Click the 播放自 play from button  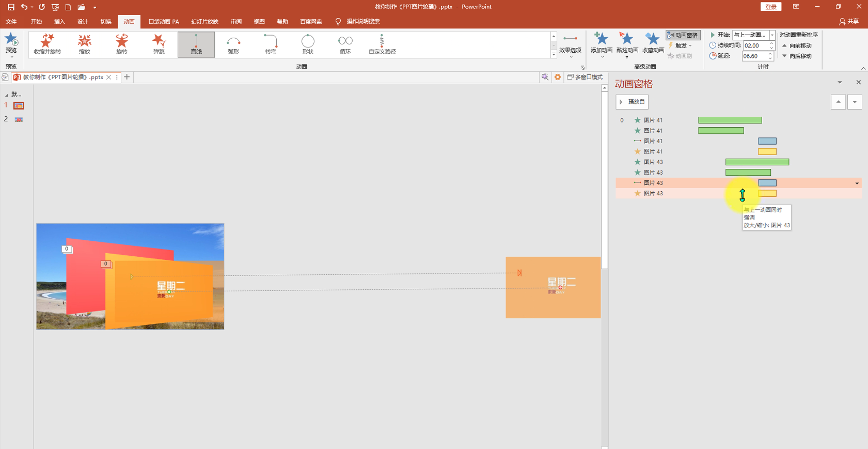point(632,102)
